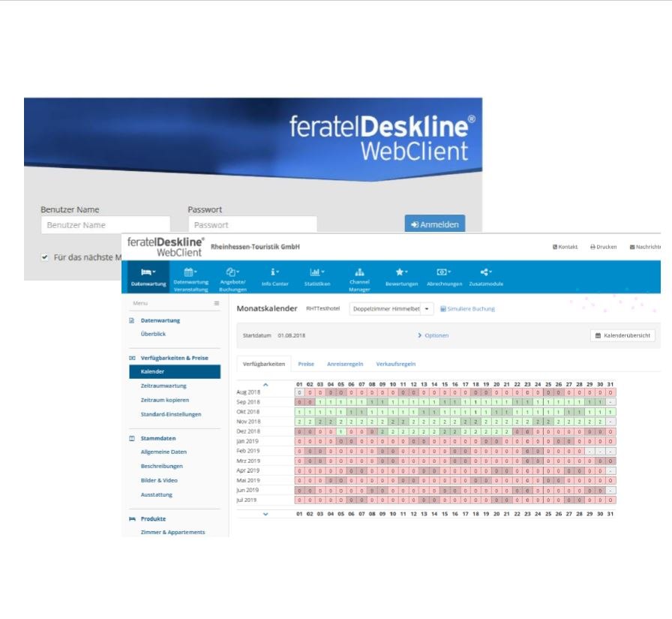Screen dimensions: 672x619
Task: Click the up chevron above month list
Action: click(265, 383)
